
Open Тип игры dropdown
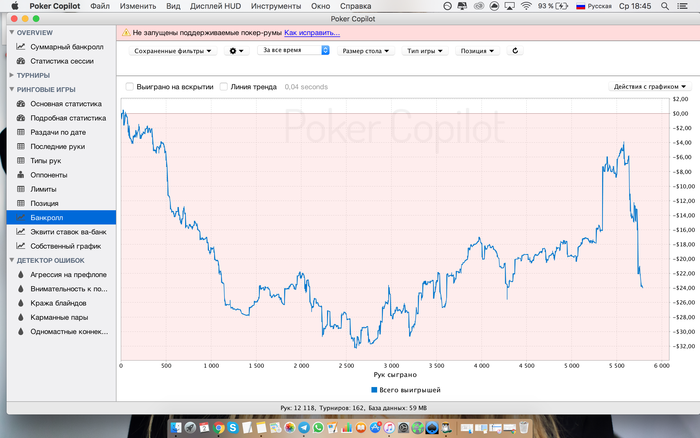[425, 51]
